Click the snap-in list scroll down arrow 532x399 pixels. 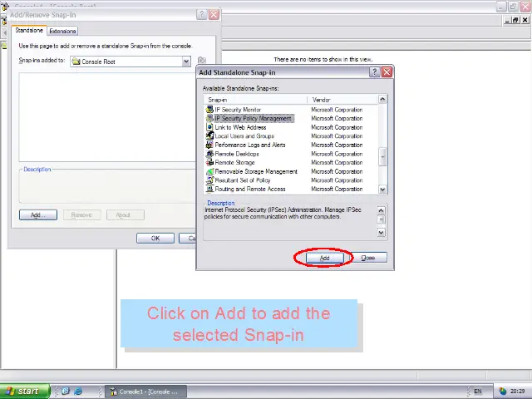[382, 190]
